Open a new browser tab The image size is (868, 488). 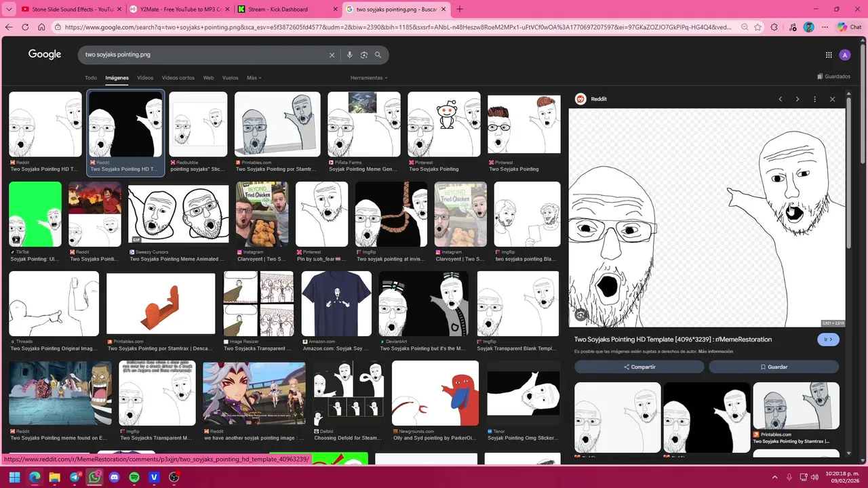pyautogui.click(x=459, y=9)
